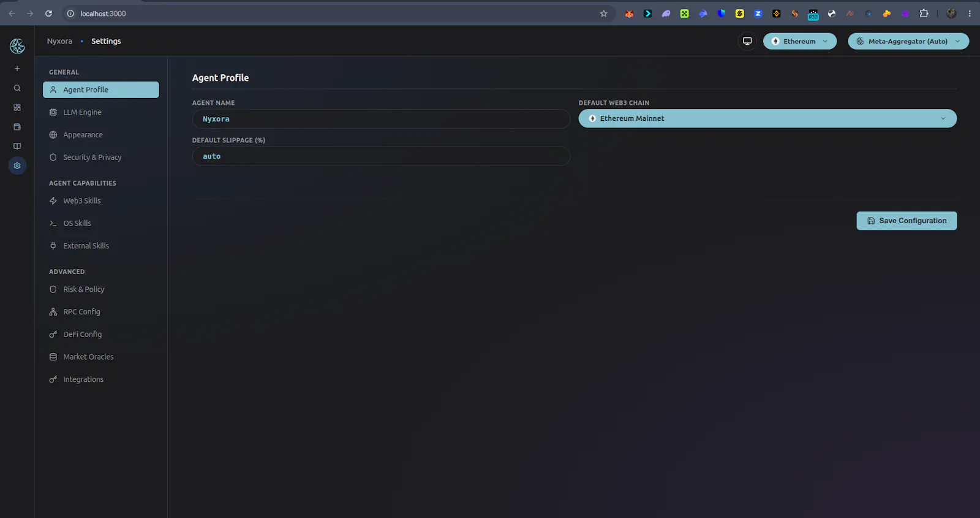
Task: Select the Agent Profile settings tab
Action: point(101,90)
